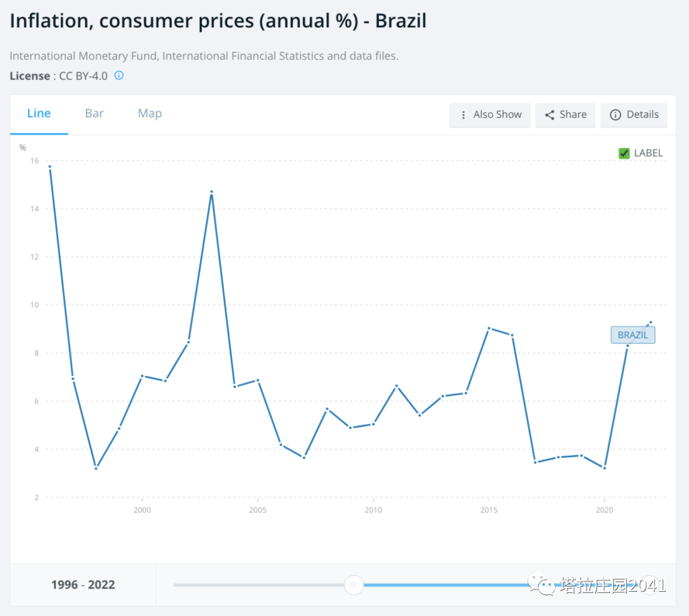Open the Details button
This screenshot has width=689, height=616.
tap(633, 115)
